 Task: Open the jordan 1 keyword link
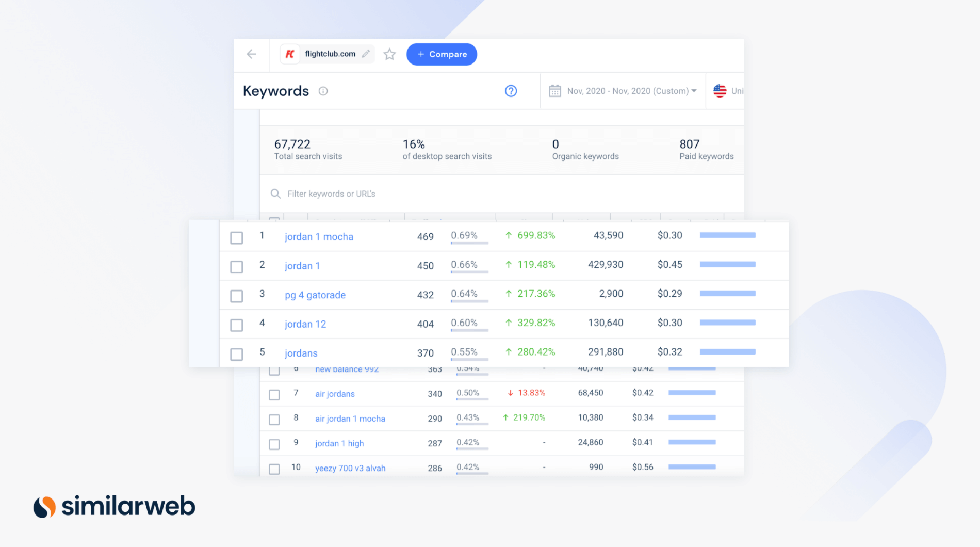pyautogui.click(x=302, y=266)
